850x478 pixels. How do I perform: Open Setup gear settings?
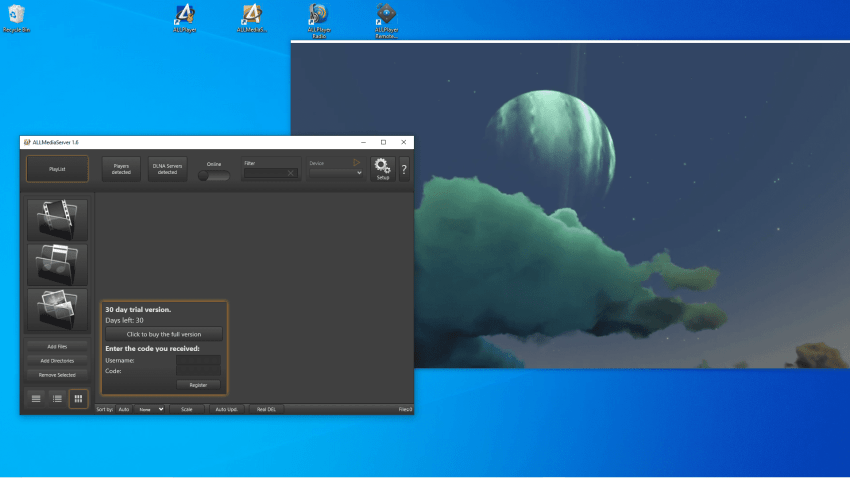tap(383, 169)
